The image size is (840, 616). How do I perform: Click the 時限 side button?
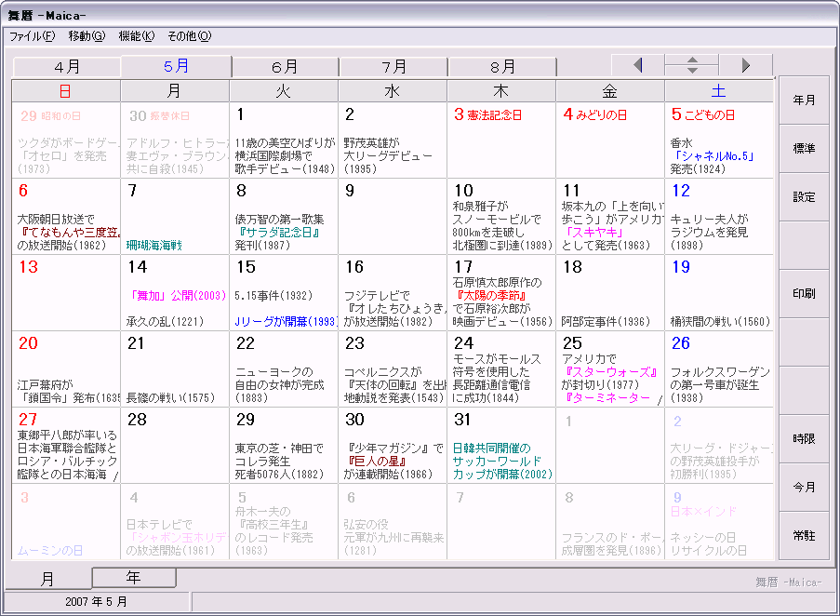[x=804, y=438]
